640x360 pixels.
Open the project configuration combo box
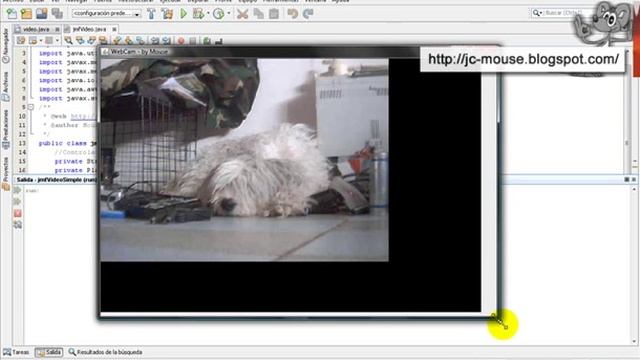(107, 13)
